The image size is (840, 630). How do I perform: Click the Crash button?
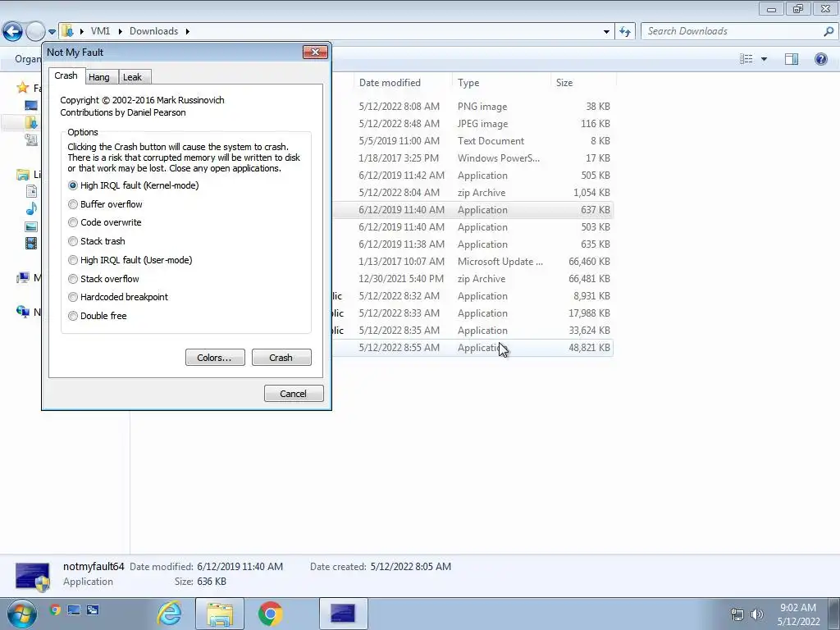pyautogui.click(x=281, y=358)
